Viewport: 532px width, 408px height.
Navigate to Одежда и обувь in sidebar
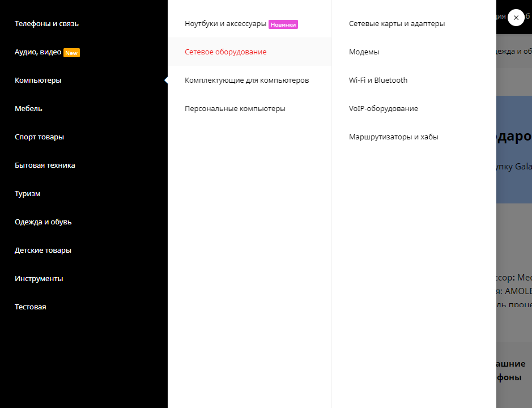pos(43,222)
